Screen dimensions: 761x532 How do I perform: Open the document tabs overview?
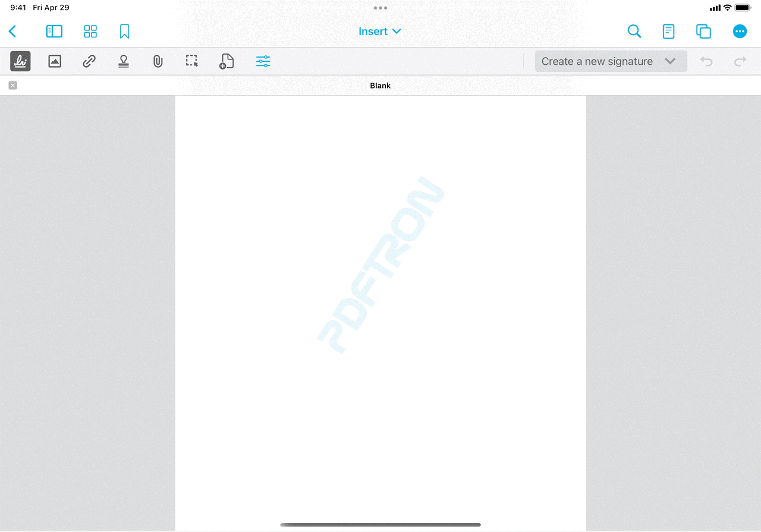click(x=703, y=32)
